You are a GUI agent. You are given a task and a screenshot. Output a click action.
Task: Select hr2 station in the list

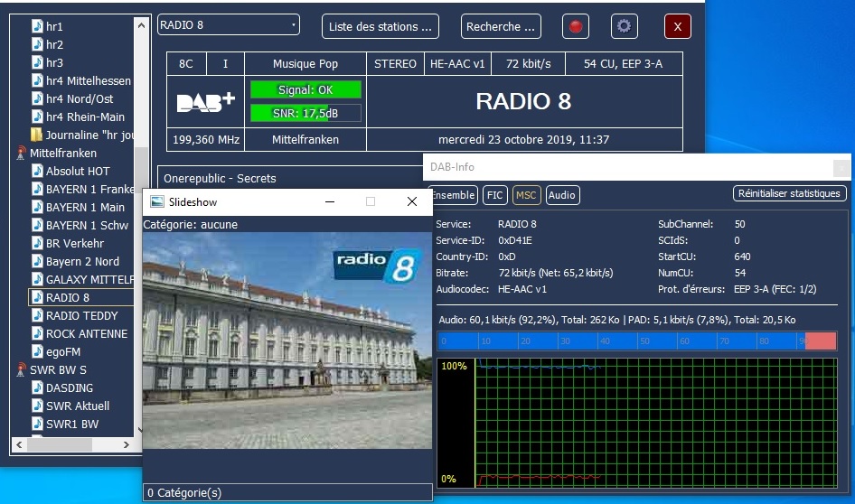(54, 44)
